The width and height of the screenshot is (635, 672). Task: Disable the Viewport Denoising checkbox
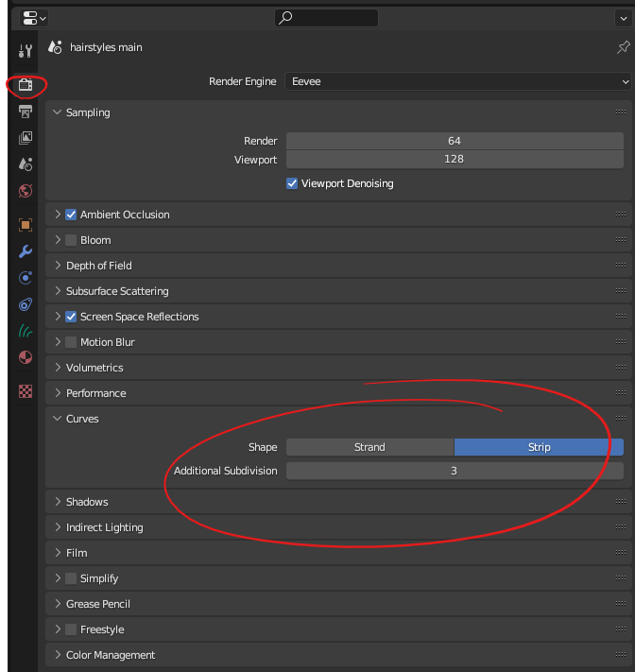coord(292,183)
